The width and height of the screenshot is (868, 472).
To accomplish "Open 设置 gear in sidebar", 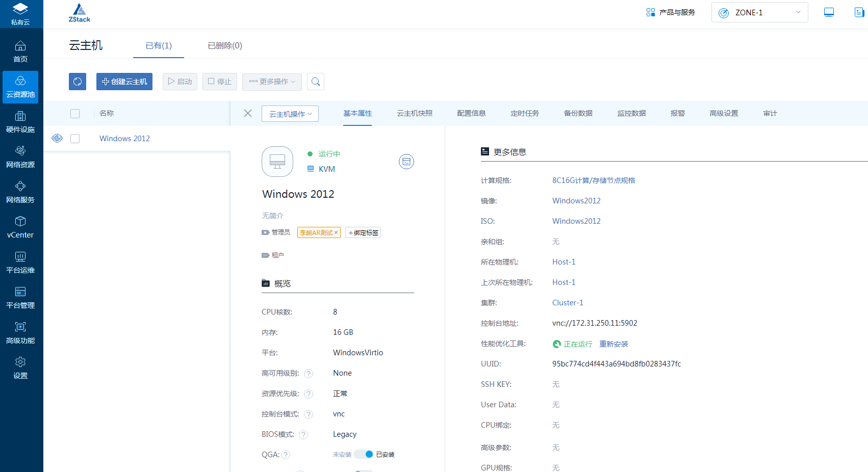I will [x=20, y=368].
